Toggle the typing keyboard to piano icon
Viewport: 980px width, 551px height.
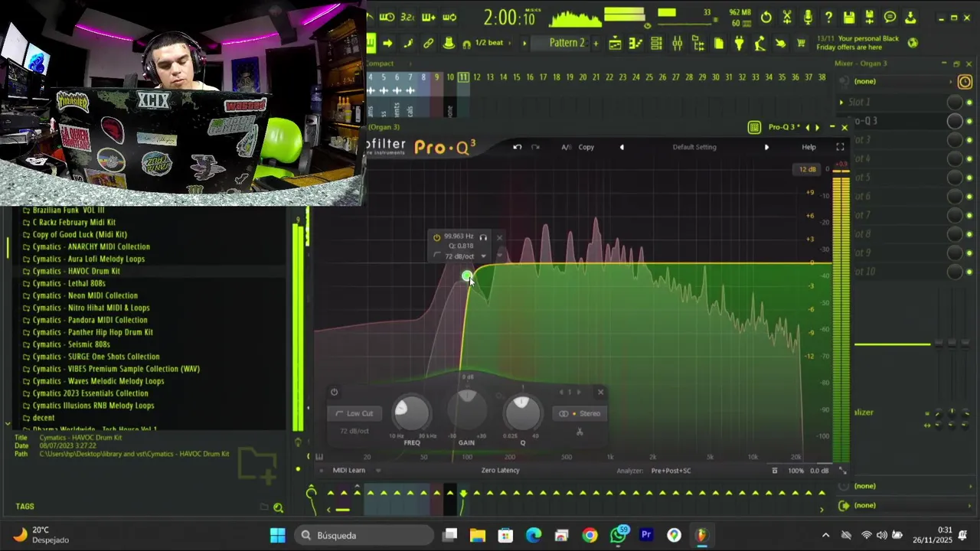coord(371,43)
